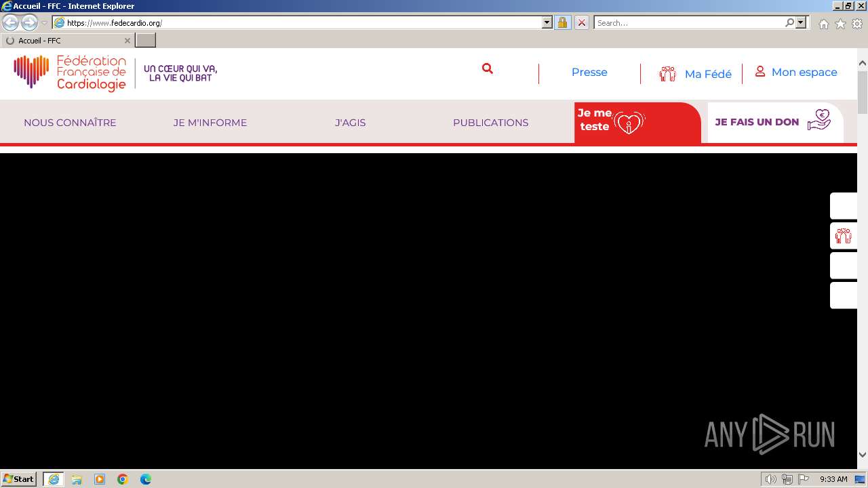Open the NOUS CONNAÎTRE menu
Screen dimensions: 868x488
[x=70, y=123]
